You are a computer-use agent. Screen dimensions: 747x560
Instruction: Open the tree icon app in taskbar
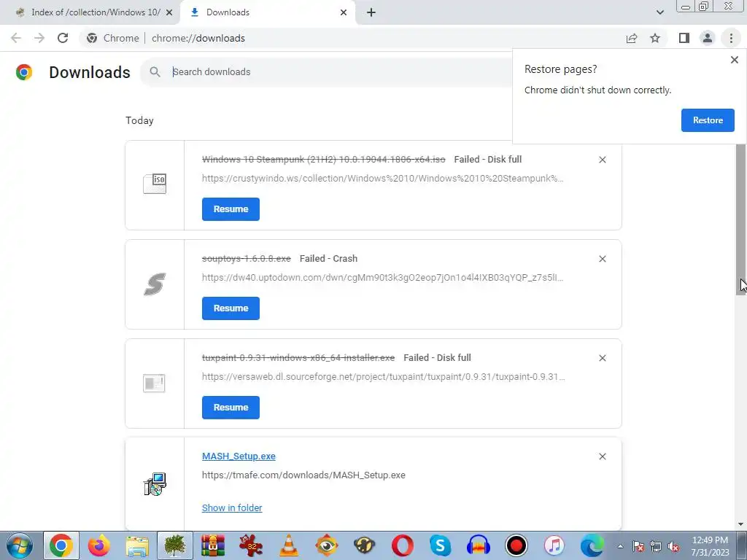[174, 545]
